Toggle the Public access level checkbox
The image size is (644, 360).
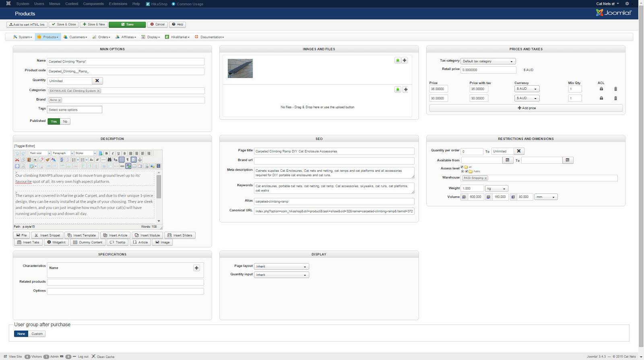click(x=466, y=171)
